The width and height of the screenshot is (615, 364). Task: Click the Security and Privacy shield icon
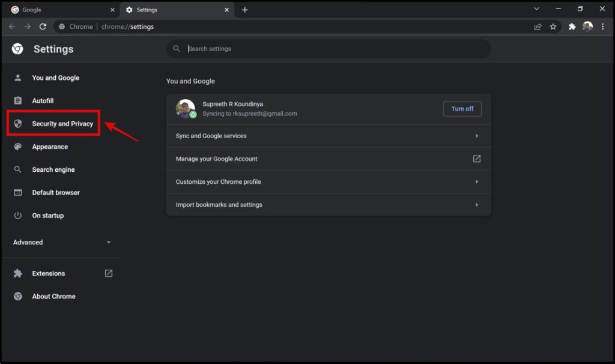[17, 124]
